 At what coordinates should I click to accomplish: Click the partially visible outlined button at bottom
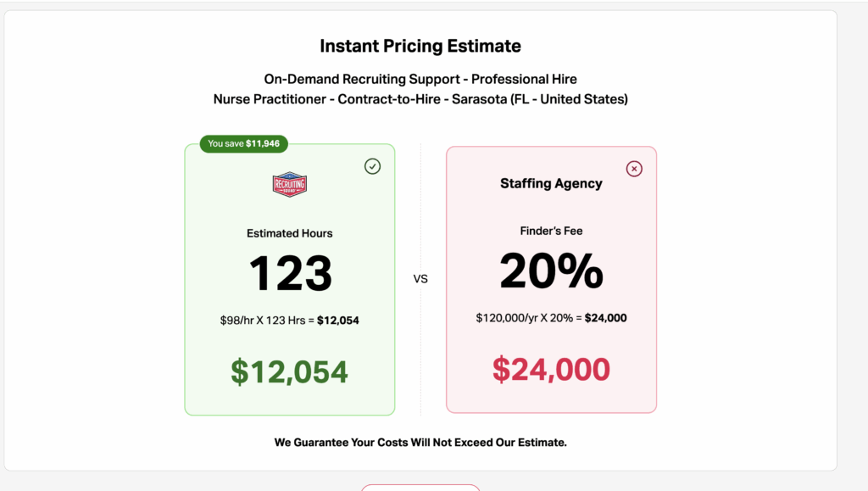420,487
